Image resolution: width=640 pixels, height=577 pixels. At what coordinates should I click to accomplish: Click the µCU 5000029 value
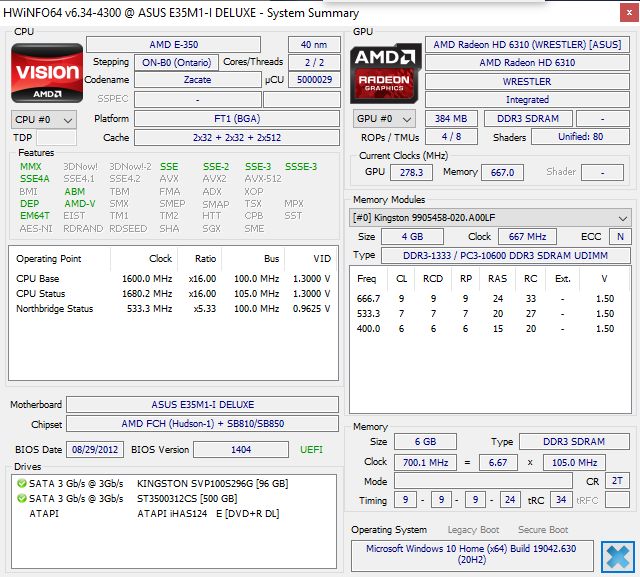(x=314, y=80)
